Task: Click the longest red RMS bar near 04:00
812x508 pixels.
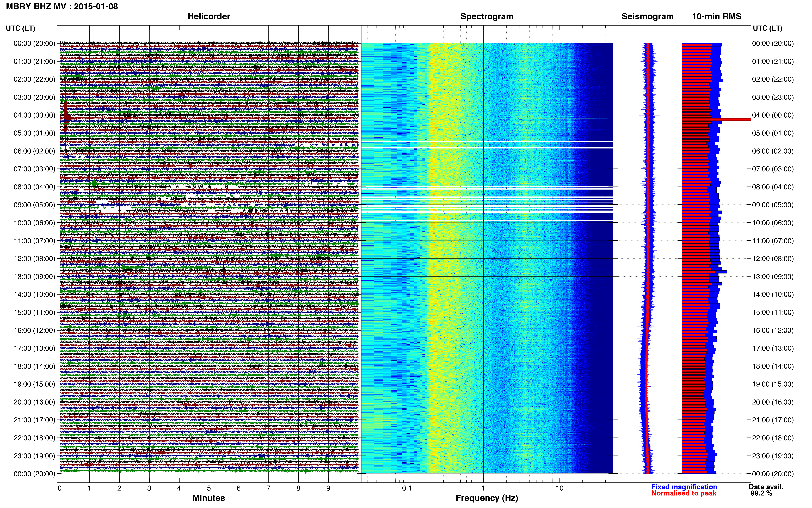Action: (716, 120)
